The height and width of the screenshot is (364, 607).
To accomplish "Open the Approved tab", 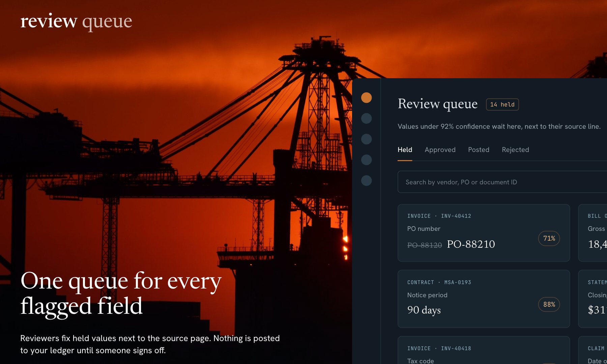I will [x=440, y=150].
